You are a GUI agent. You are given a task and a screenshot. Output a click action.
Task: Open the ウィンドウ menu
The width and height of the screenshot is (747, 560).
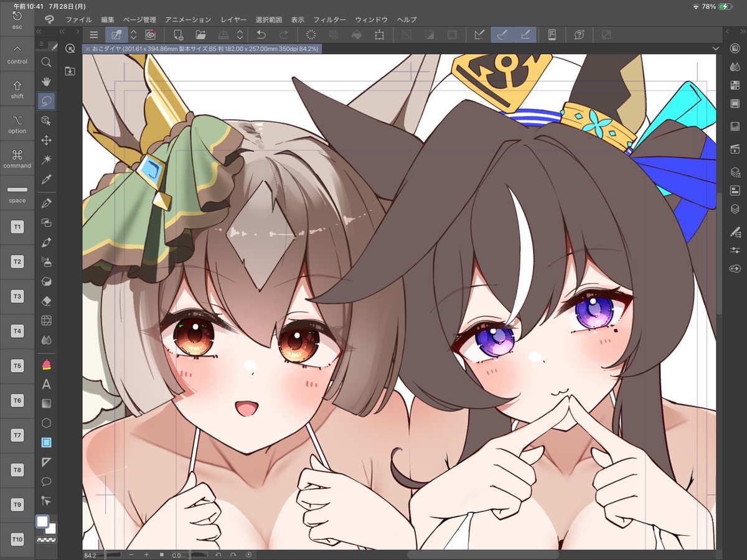[x=371, y=20]
